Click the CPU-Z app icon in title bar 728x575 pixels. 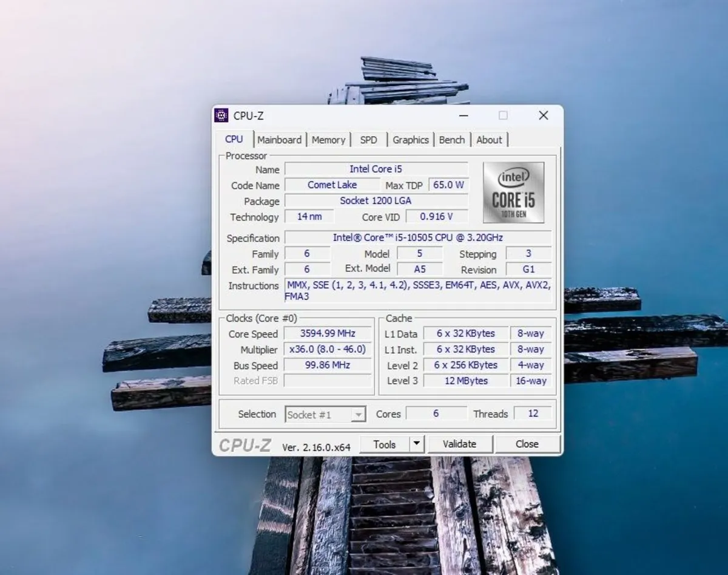[221, 115]
